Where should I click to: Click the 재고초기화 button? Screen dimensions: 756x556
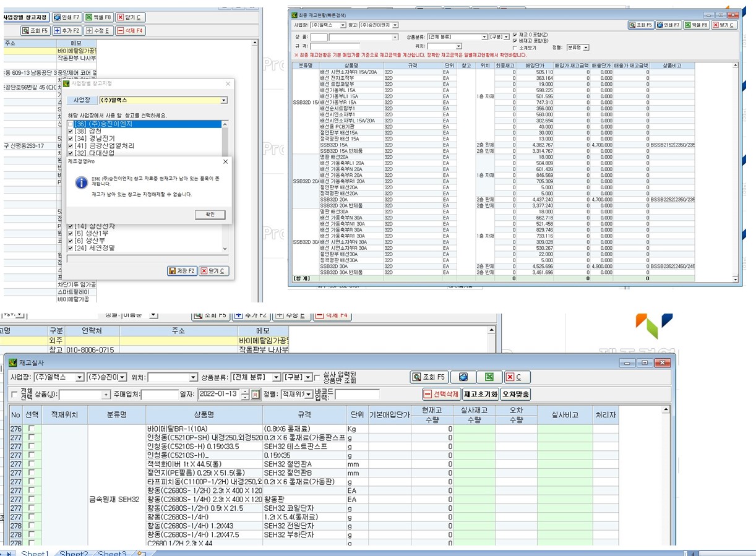click(481, 394)
